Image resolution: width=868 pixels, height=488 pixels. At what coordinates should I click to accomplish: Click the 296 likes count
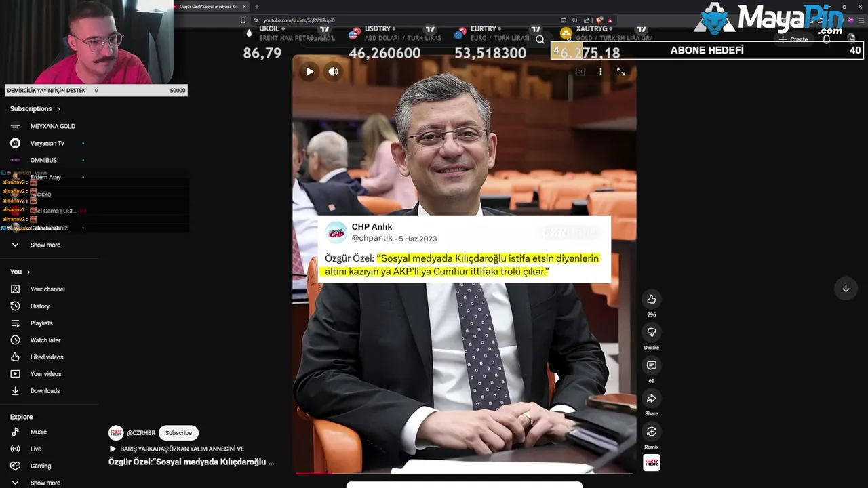652,314
